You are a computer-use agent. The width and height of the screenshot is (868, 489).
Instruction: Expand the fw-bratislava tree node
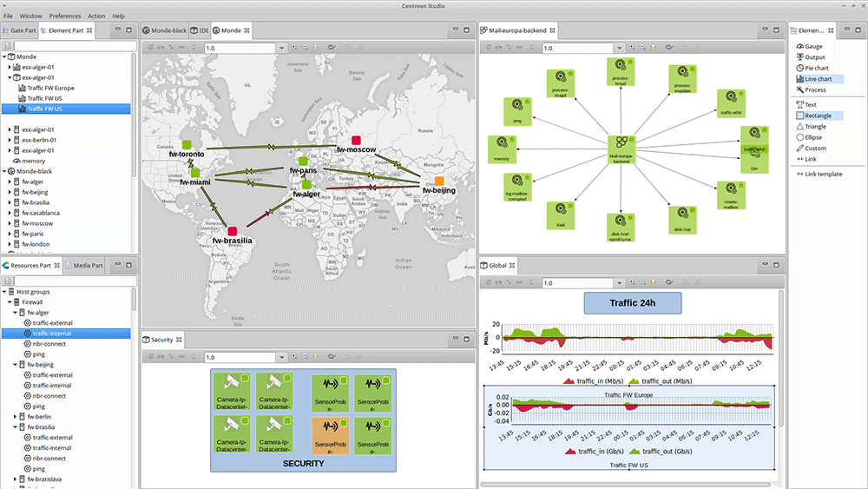click(x=15, y=479)
